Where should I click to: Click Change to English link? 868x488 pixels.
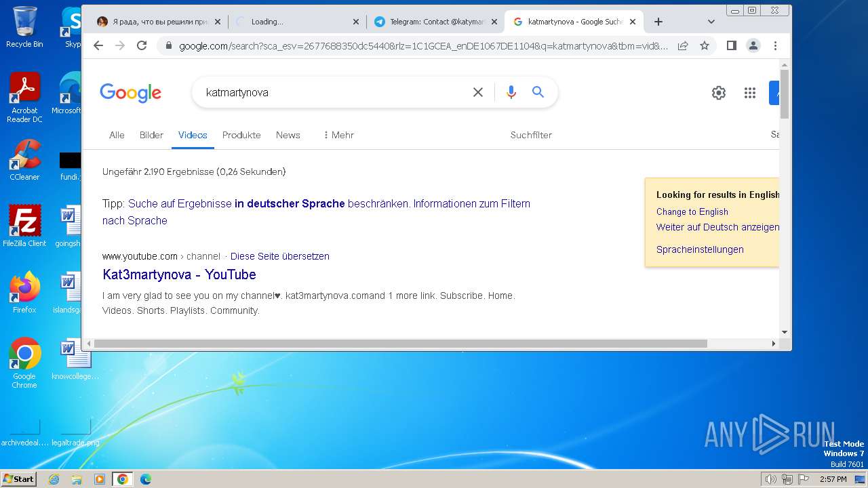(692, 211)
